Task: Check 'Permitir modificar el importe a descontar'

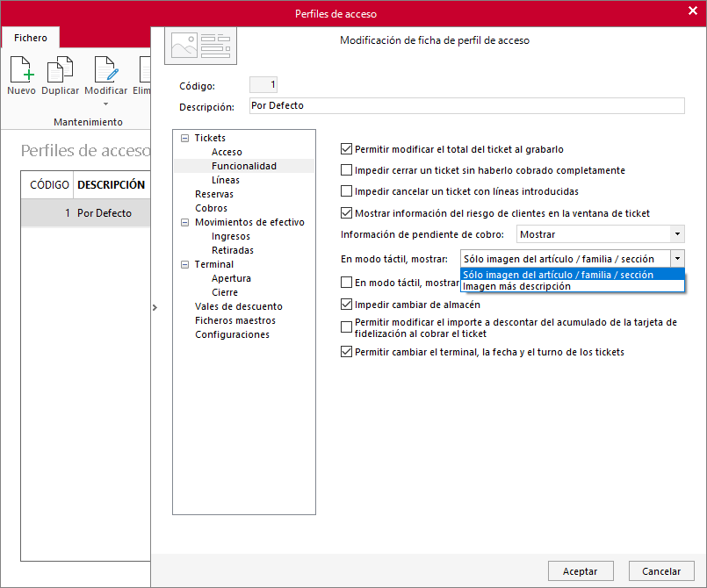Action: click(346, 326)
